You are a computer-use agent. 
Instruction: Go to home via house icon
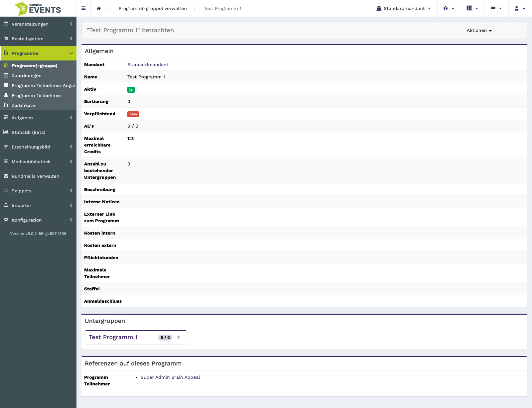pos(99,8)
